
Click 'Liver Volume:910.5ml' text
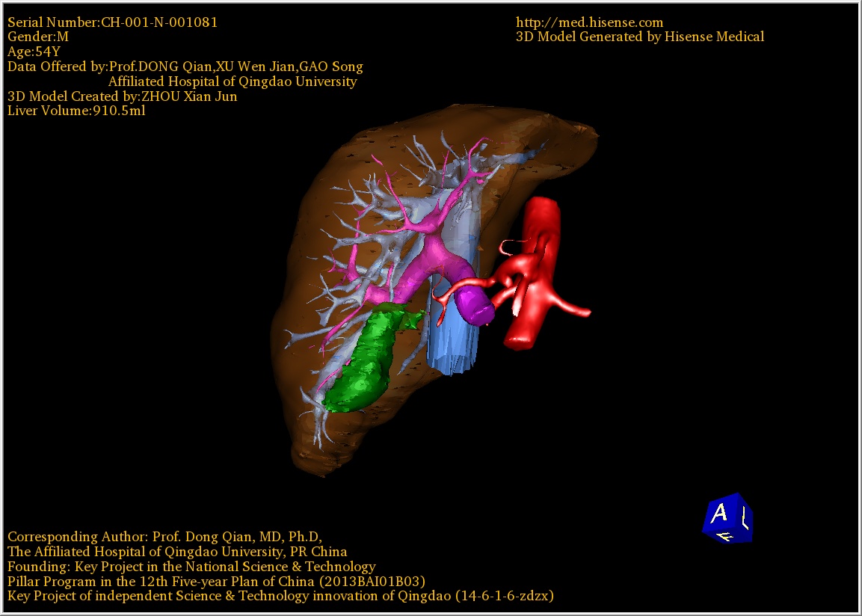[76, 111]
